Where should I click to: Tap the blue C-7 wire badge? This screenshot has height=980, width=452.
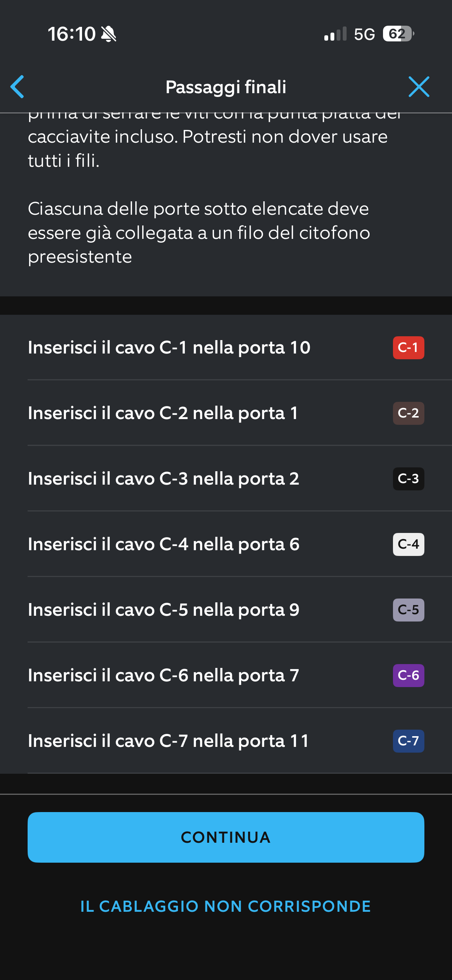click(408, 741)
